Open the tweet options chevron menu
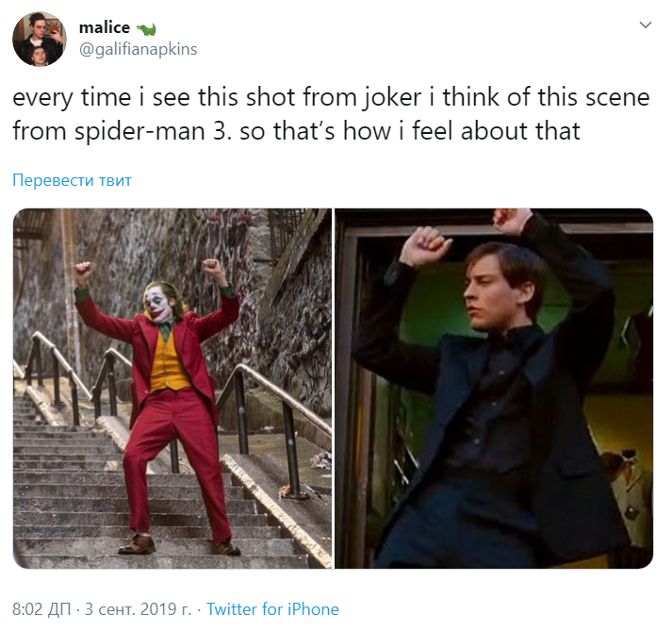 pyautogui.click(x=645, y=25)
